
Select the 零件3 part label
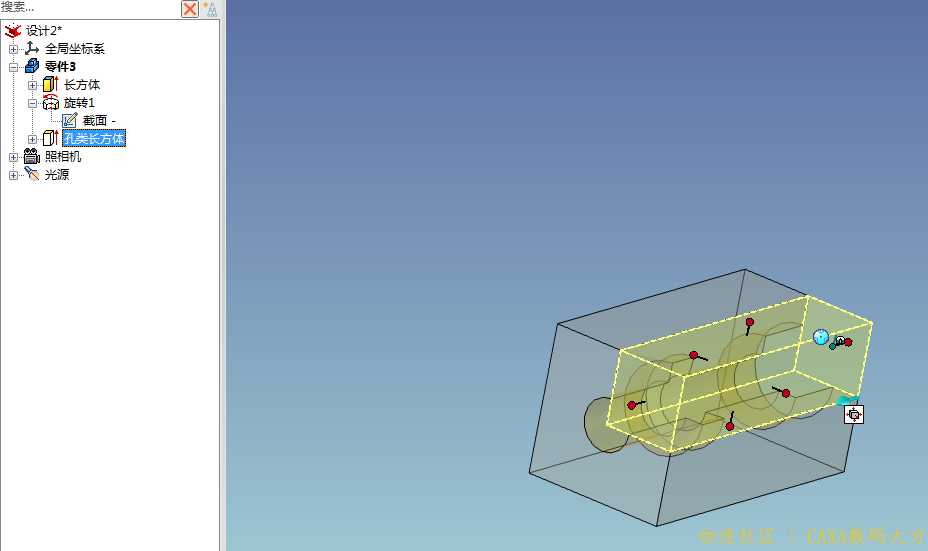(x=60, y=66)
